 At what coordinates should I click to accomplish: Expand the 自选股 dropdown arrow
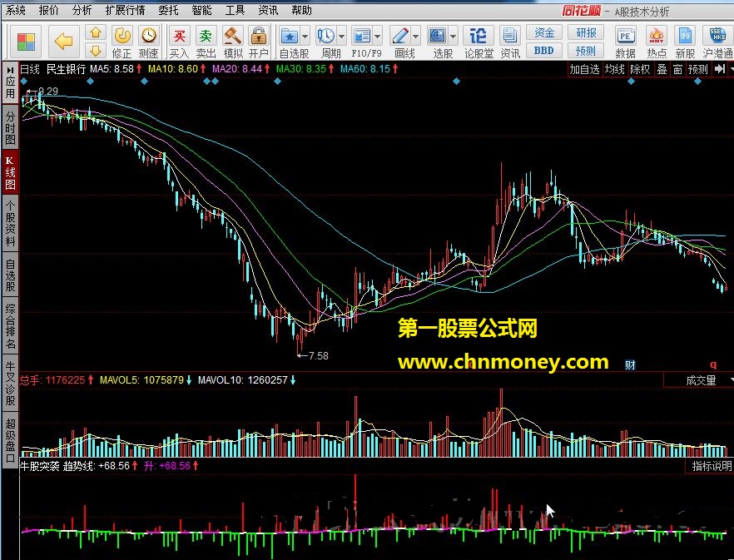[x=305, y=36]
